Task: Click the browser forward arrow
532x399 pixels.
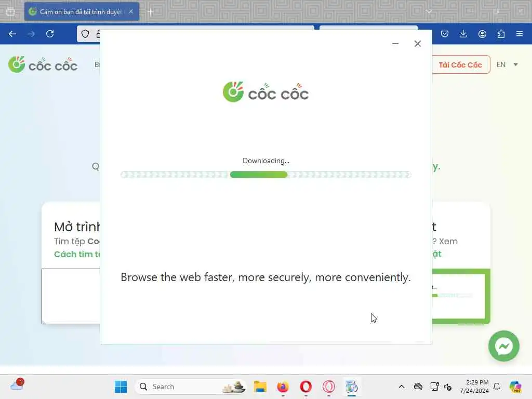Action: [31, 34]
